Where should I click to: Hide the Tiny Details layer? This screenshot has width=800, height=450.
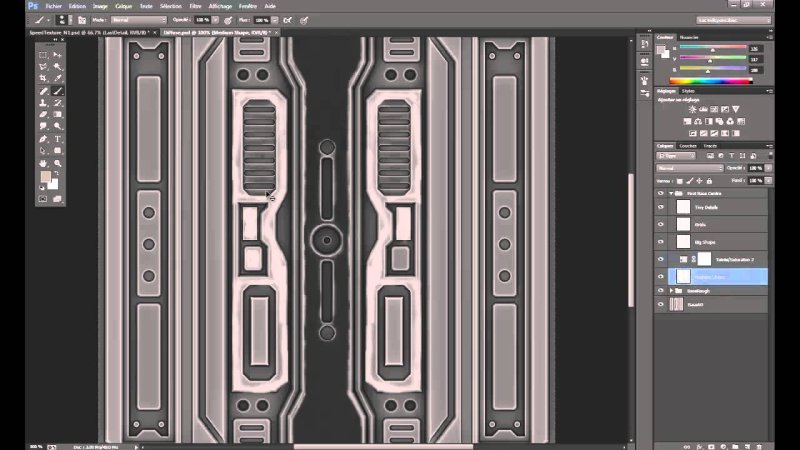point(661,207)
